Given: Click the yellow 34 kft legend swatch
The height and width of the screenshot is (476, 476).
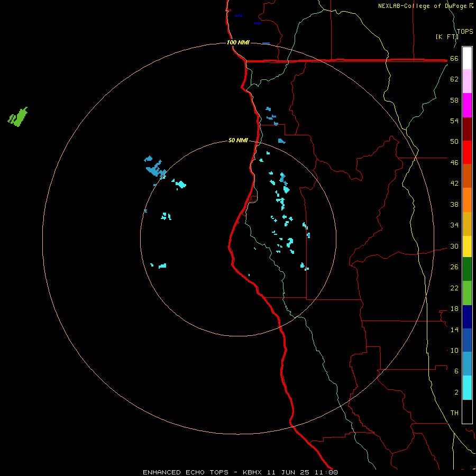Looking at the screenshot, I should 467,246.
